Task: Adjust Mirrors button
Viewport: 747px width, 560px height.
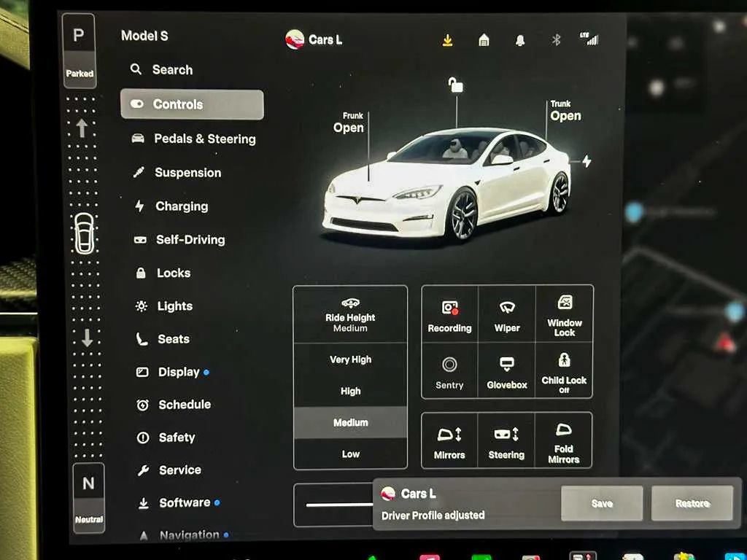Action: click(x=449, y=441)
